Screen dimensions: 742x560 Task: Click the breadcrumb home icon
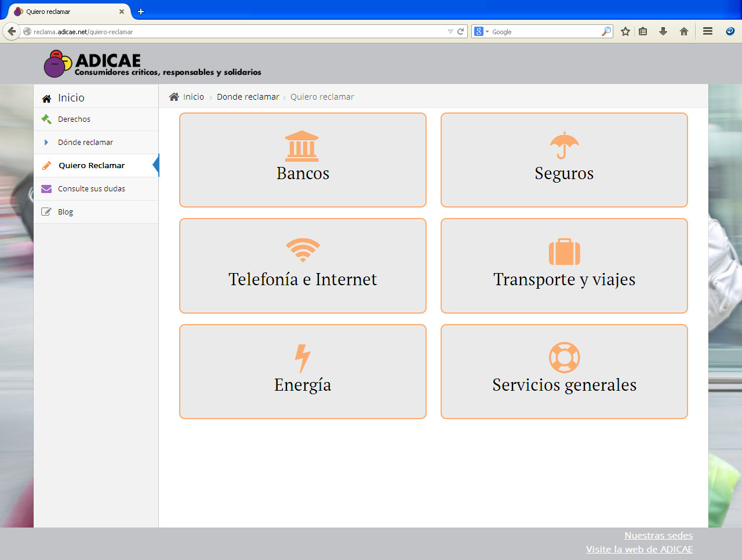coord(174,97)
